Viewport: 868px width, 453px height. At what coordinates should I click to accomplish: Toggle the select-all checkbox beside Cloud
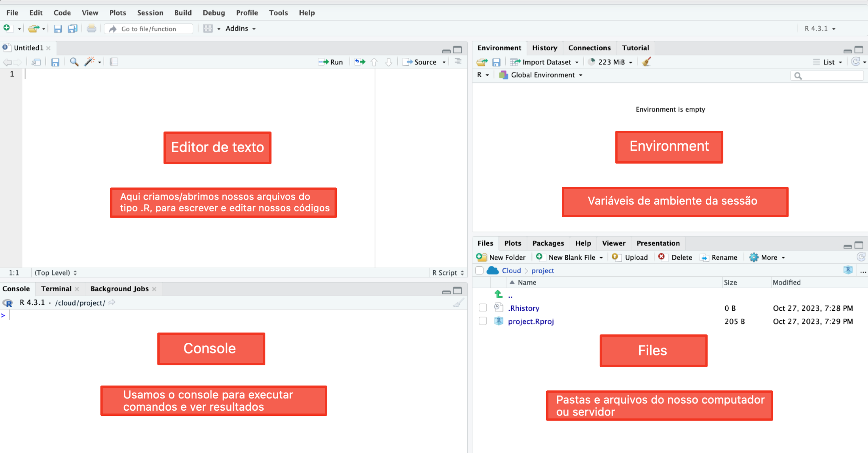pos(480,271)
